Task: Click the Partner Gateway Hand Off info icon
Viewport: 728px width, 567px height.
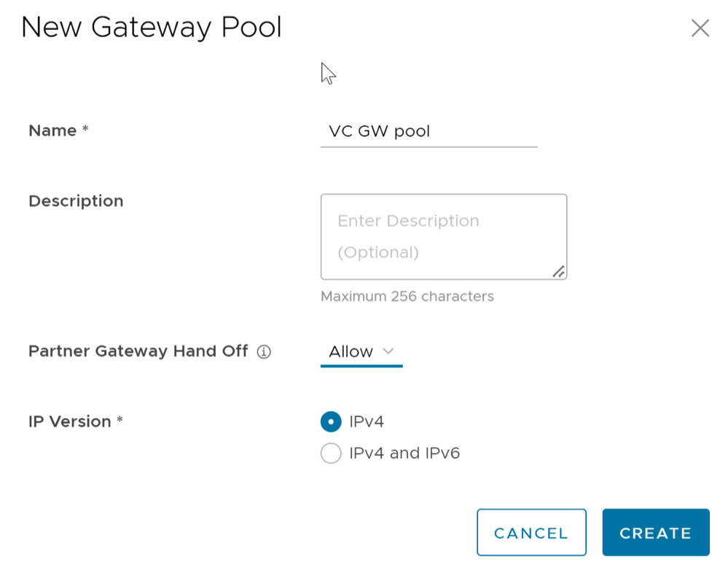Action: point(264,352)
